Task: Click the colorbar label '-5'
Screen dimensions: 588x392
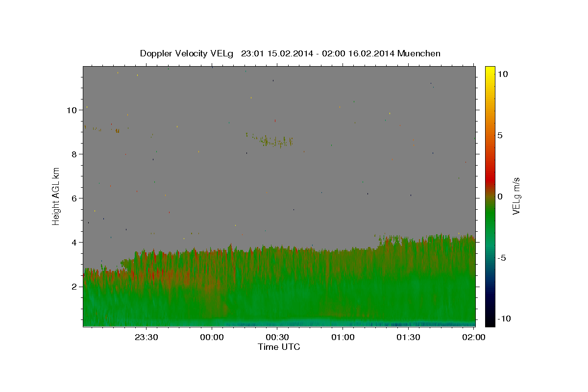Action: [x=501, y=258]
